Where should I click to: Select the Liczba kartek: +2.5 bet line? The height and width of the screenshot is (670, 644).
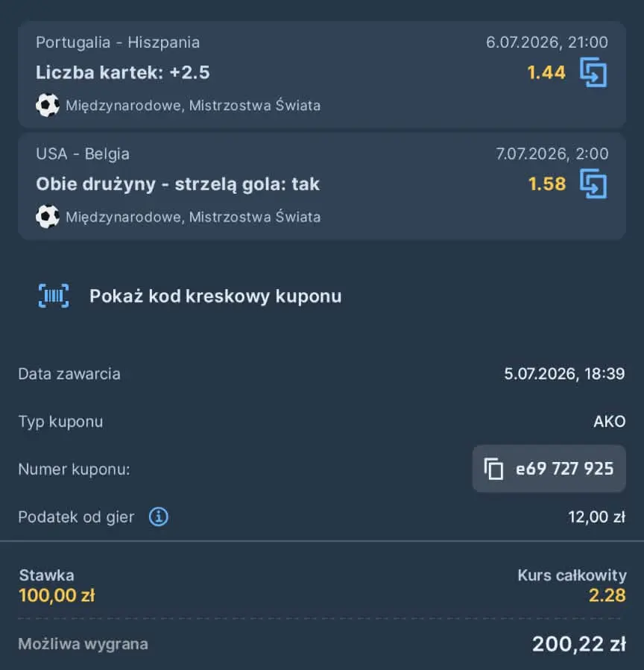coord(123,72)
